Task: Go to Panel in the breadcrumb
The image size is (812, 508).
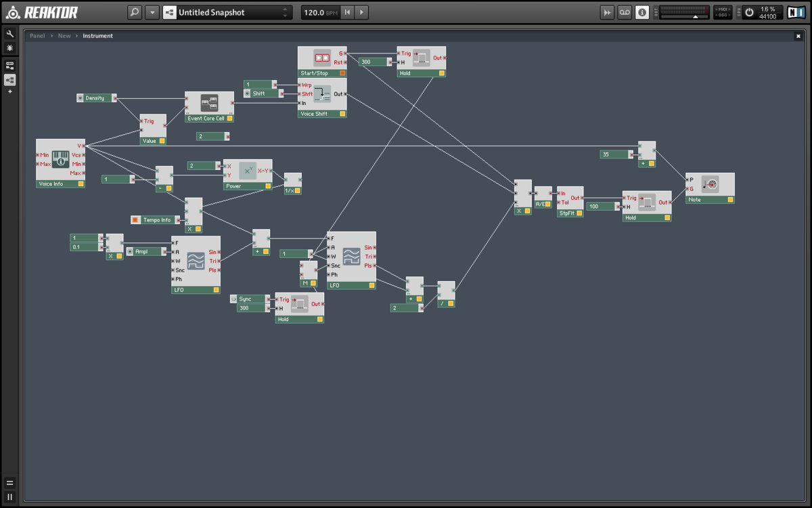Action: (37, 36)
